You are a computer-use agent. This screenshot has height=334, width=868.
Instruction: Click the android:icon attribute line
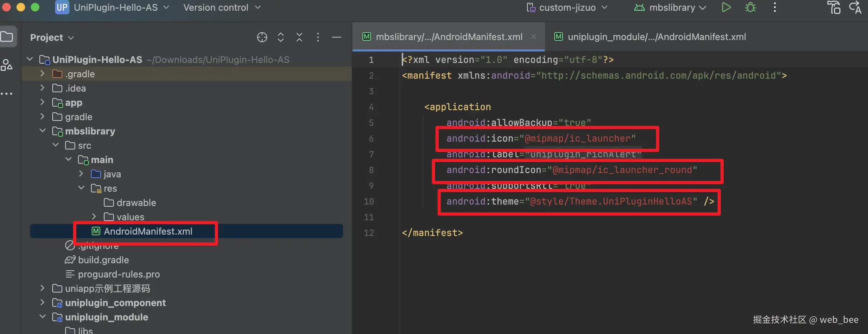[x=541, y=138]
